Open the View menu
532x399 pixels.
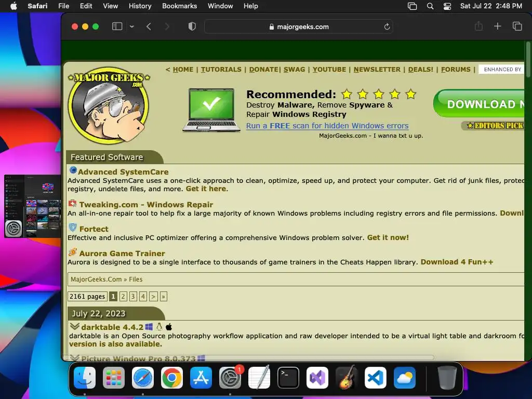coord(110,6)
